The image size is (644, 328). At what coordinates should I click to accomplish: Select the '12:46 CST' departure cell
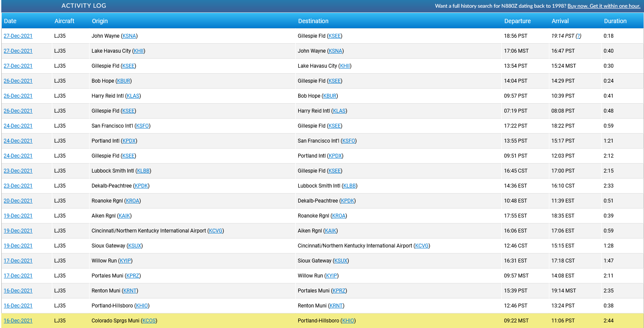pyautogui.click(x=516, y=246)
